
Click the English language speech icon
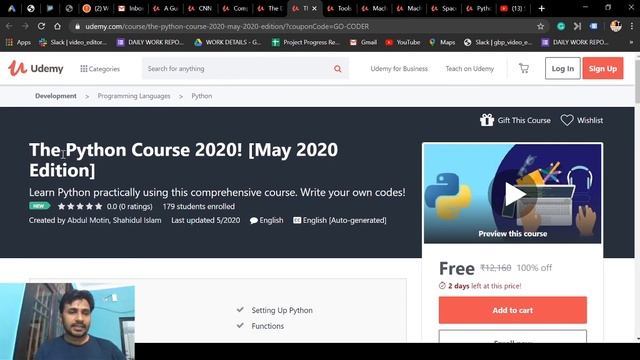(x=253, y=221)
